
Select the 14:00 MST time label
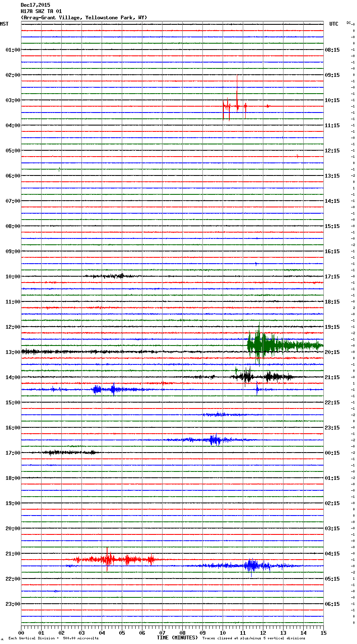tap(13, 377)
